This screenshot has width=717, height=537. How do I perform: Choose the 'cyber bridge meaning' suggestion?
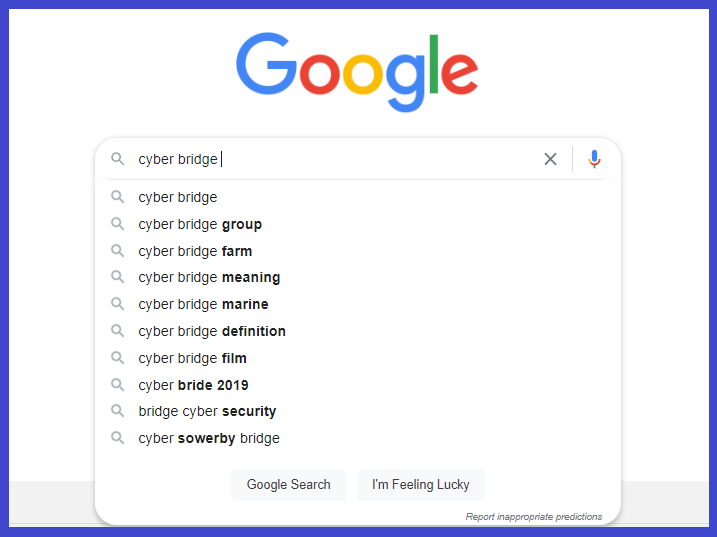coord(355,277)
